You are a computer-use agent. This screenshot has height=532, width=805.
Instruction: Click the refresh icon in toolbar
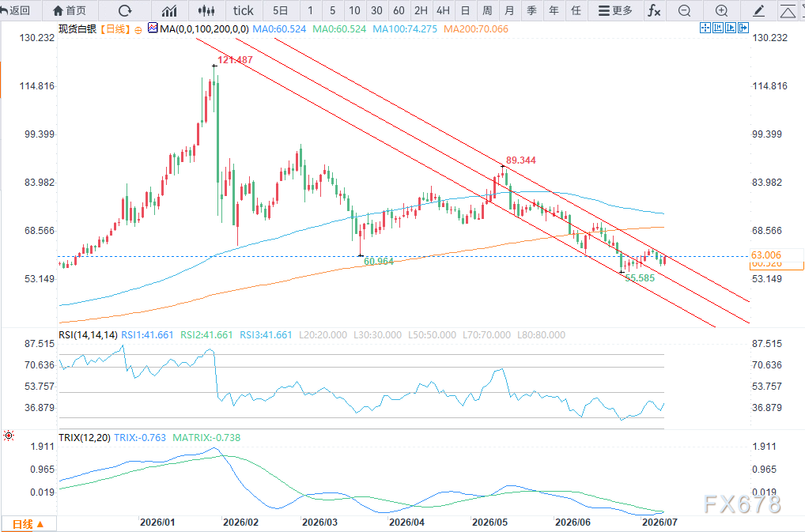click(x=125, y=10)
